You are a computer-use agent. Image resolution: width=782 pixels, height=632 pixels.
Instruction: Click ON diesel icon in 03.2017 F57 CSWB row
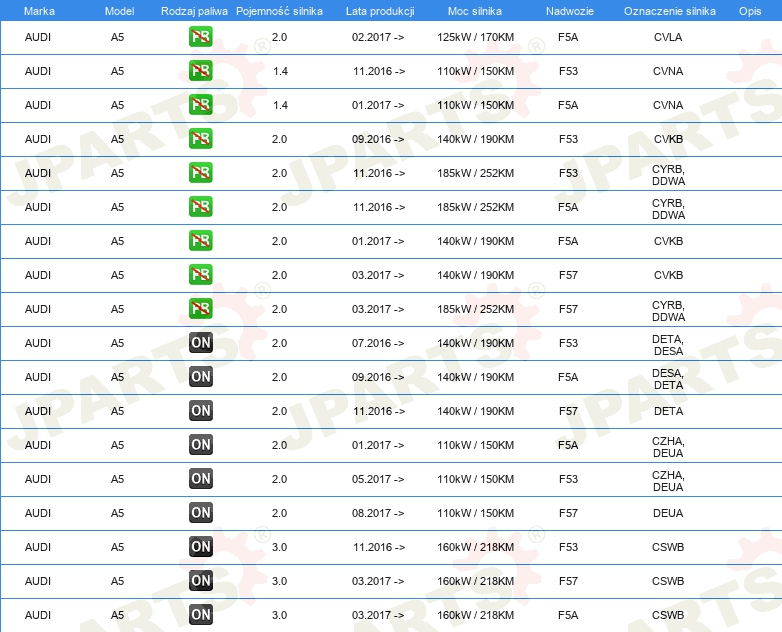click(x=200, y=580)
